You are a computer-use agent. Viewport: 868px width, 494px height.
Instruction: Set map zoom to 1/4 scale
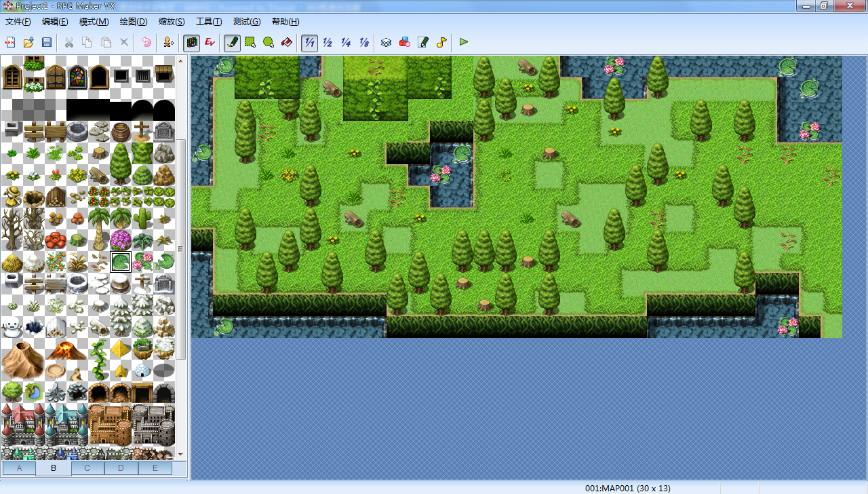[x=346, y=42]
